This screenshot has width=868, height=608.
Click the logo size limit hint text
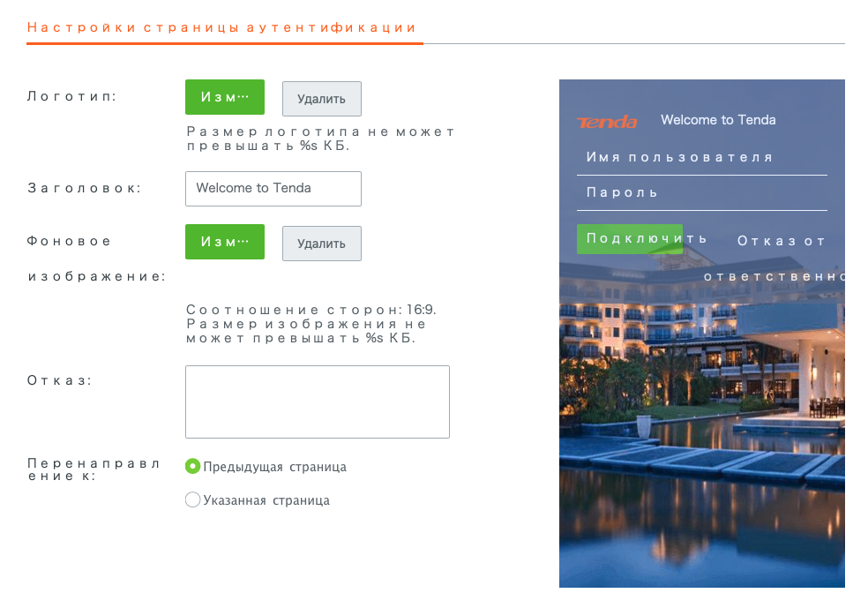coord(320,139)
